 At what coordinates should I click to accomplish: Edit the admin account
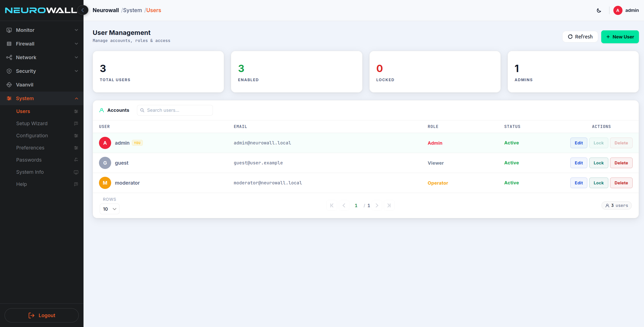point(579,143)
